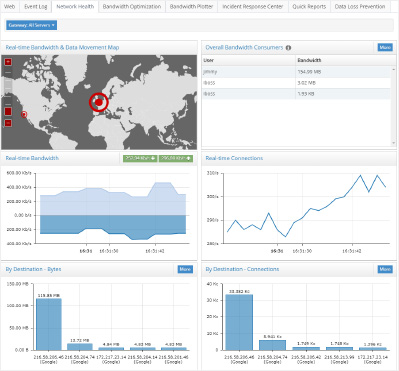
Task: Switch to the Event Log tab
Action: (36, 6)
